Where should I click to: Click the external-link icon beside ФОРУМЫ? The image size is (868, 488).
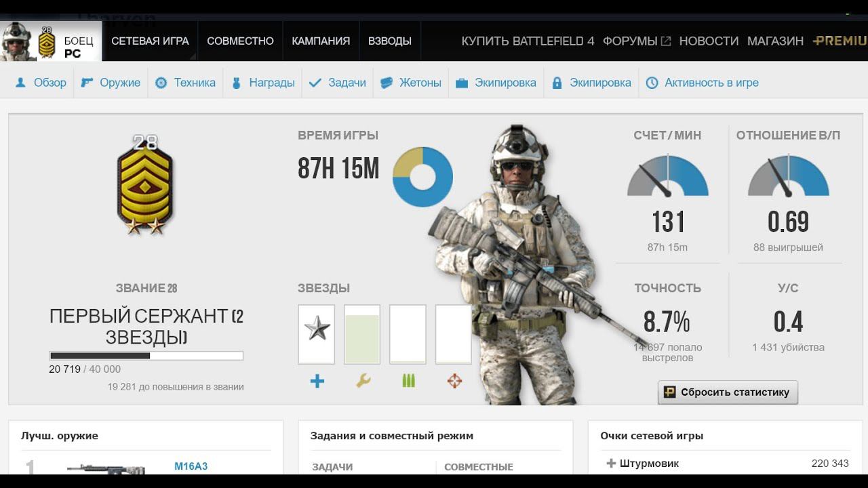point(666,41)
